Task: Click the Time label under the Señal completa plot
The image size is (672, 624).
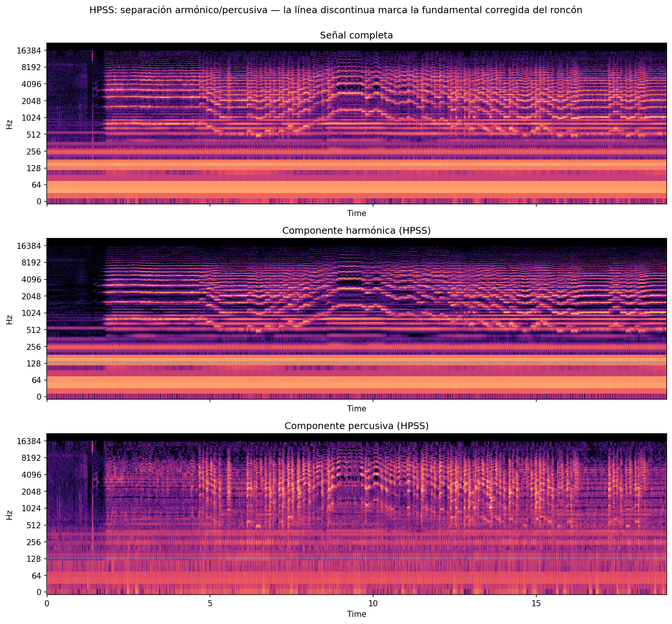Action: tap(357, 213)
